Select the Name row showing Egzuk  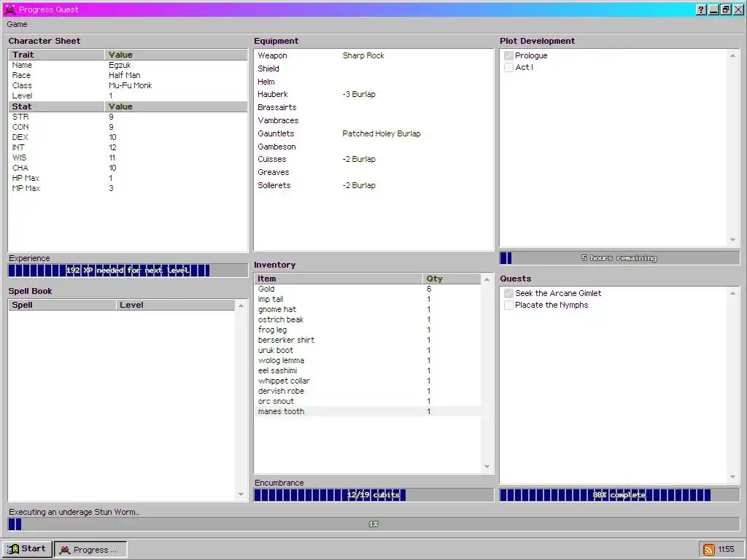click(128, 65)
